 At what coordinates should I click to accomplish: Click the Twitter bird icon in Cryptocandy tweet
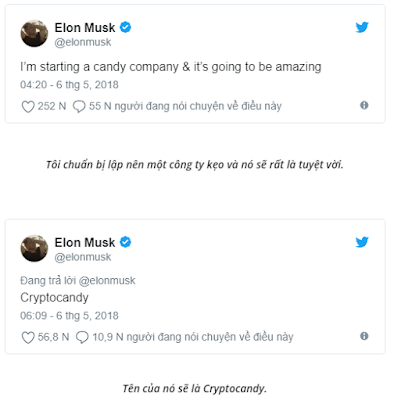click(362, 242)
